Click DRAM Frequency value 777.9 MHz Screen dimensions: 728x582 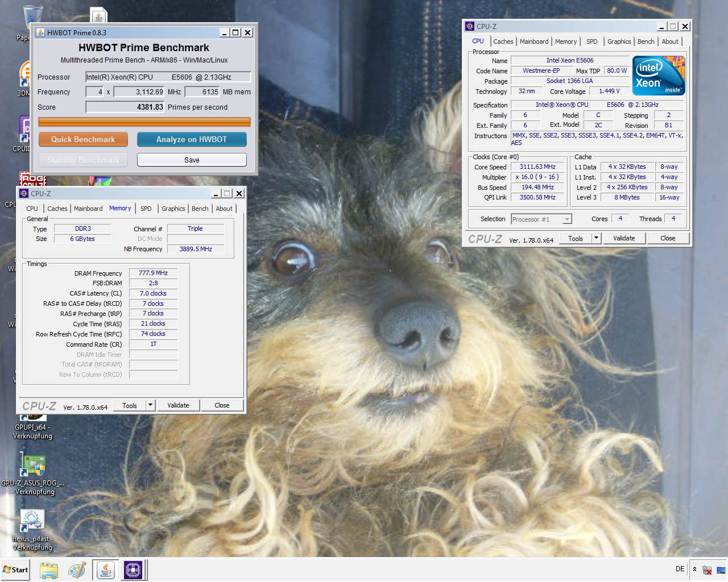coord(154,273)
